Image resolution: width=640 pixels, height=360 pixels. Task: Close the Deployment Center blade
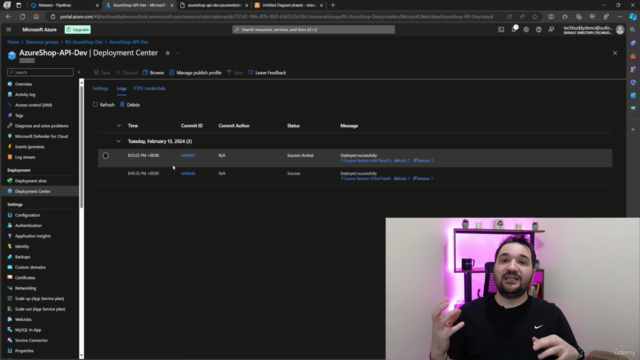(615, 53)
